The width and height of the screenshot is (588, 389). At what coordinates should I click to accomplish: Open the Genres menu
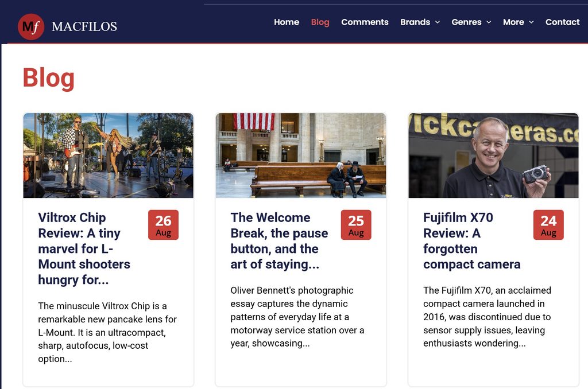[x=466, y=22]
